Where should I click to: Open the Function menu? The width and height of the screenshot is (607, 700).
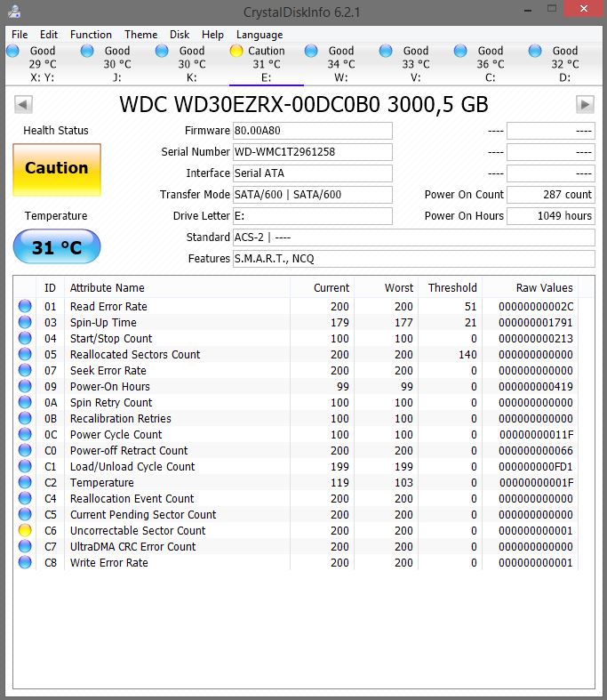click(x=91, y=35)
